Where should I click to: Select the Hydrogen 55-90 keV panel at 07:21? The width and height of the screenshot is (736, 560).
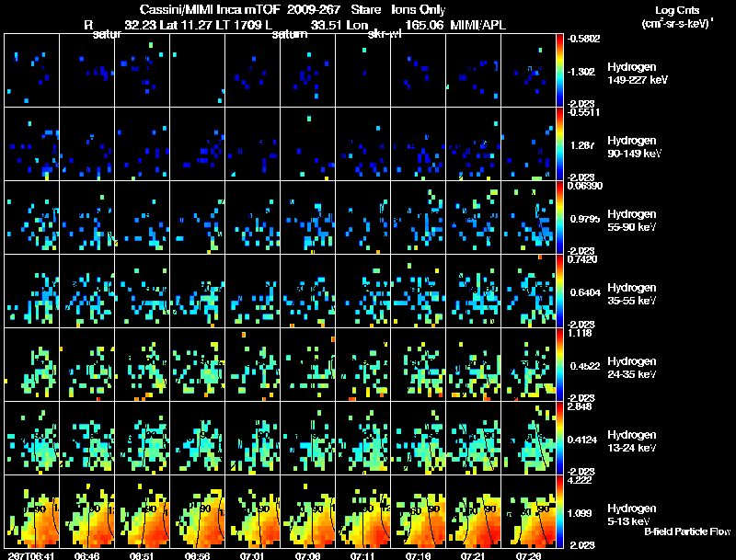point(474,218)
